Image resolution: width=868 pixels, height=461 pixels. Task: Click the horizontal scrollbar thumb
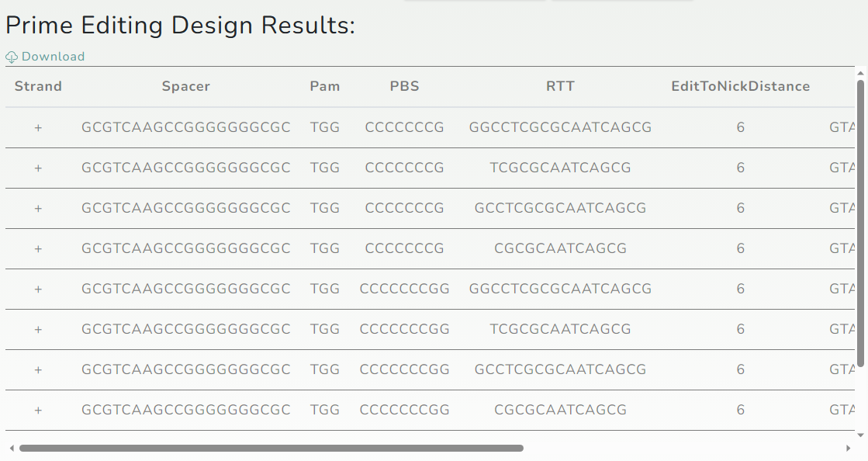click(x=271, y=449)
